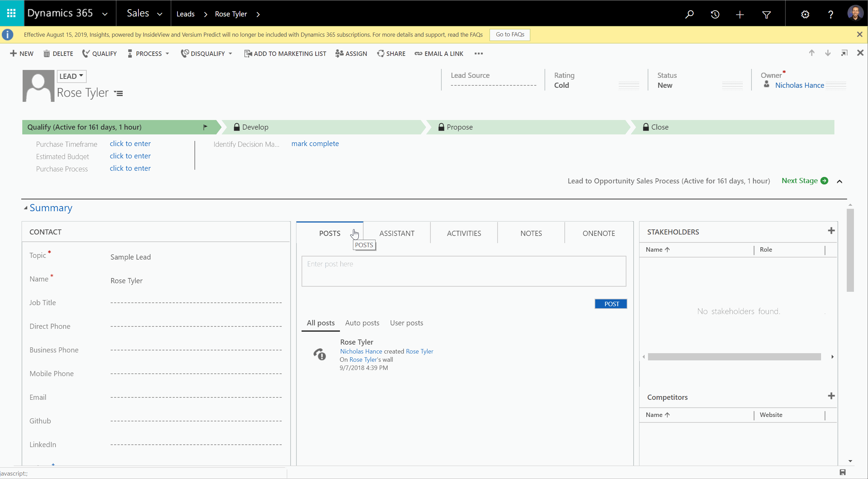The width and height of the screenshot is (868, 479).
Task: Open the DISQUALIFY dropdown
Action: point(207,53)
